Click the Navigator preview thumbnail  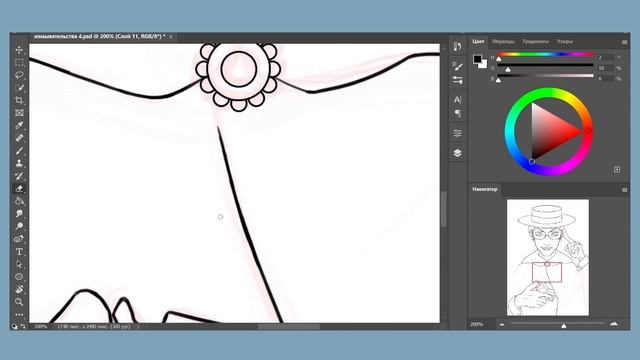548,258
